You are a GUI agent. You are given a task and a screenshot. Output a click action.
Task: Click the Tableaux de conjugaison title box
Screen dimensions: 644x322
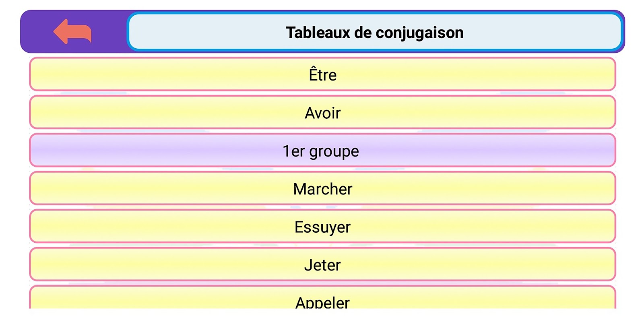pyautogui.click(x=374, y=32)
